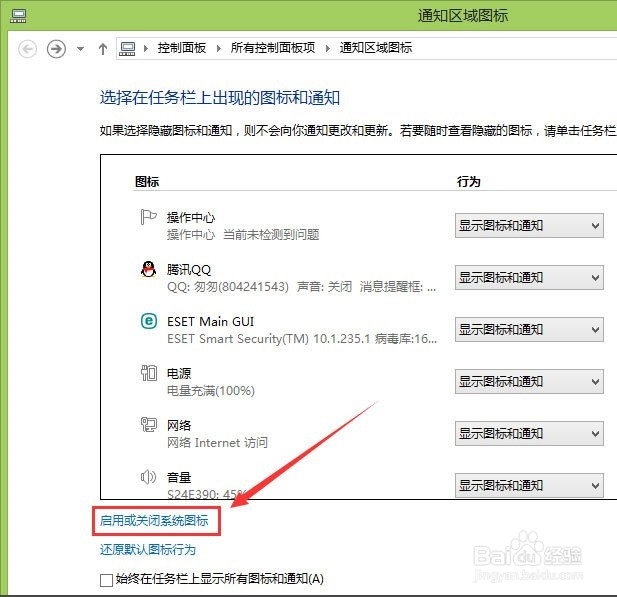The image size is (617, 597).
Task: Select ESET Smart Security description text
Action: pyautogui.click(x=302, y=339)
